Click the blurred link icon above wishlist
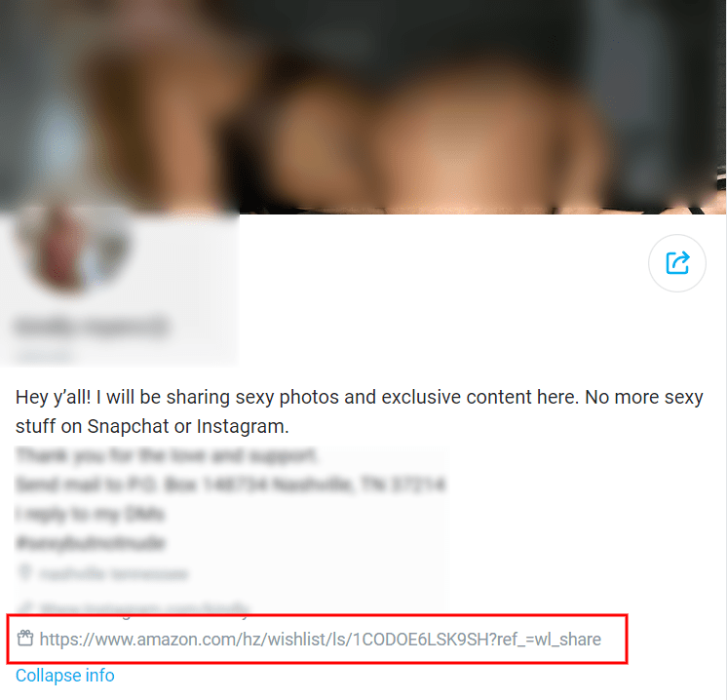 (25, 607)
